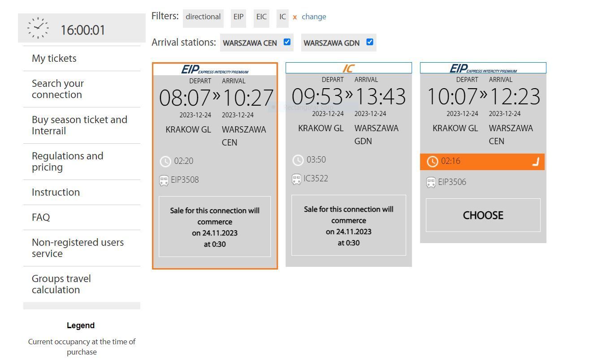Uncheck the WARSZAWA GDN checkbox
This screenshot has width=597, height=364.
click(370, 42)
